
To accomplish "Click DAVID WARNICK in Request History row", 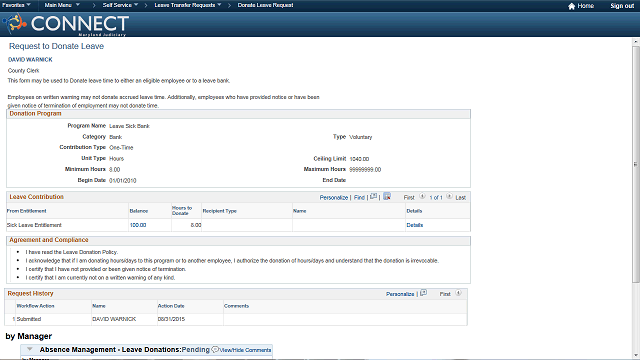I will click(114, 319).
